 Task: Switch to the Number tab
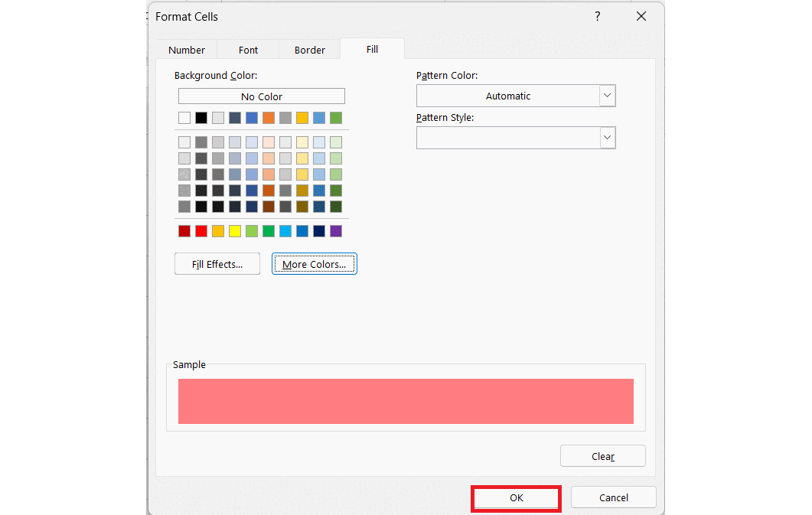coord(187,50)
